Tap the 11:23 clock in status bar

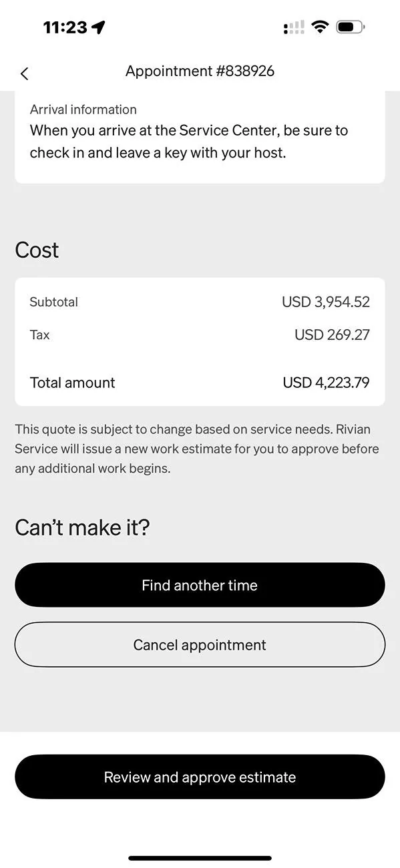pos(65,27)
